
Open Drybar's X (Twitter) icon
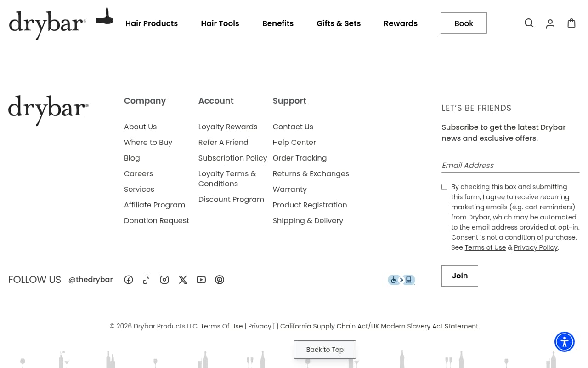pos(183,280)
